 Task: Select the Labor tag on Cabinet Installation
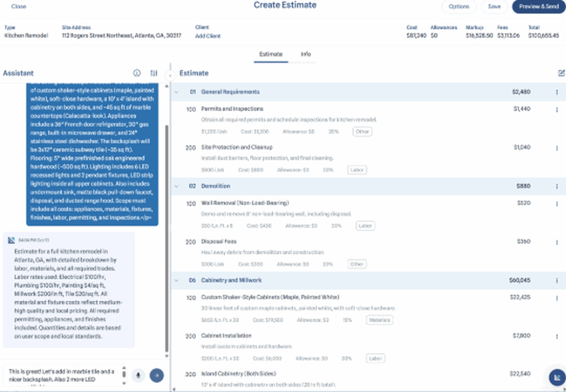pyautogui.click(x=376, y=358)
